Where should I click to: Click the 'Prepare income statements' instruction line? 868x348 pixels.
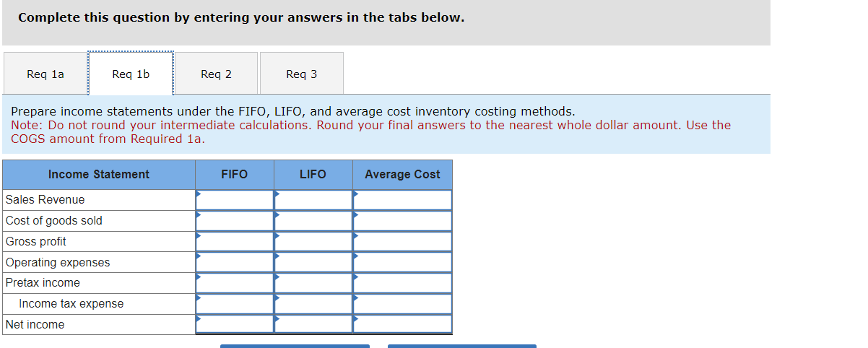pyautogui.click(x=293, y=111)
